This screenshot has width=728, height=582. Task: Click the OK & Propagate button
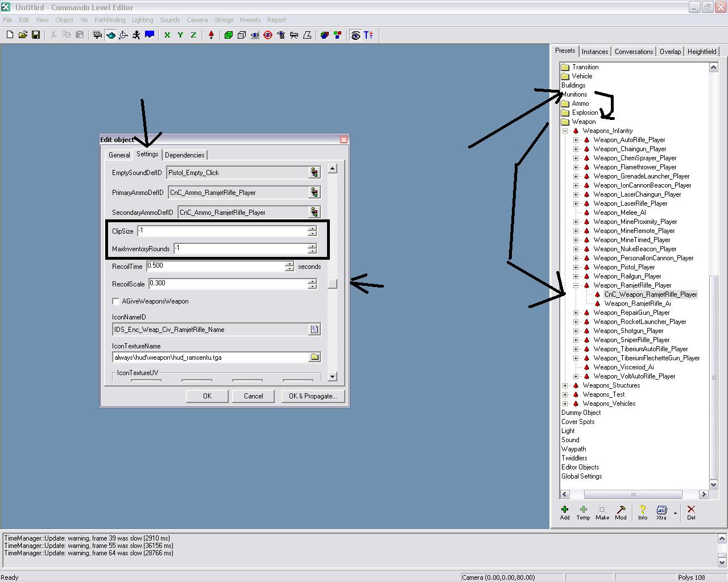pyautogui.click(x=312, y=396)
